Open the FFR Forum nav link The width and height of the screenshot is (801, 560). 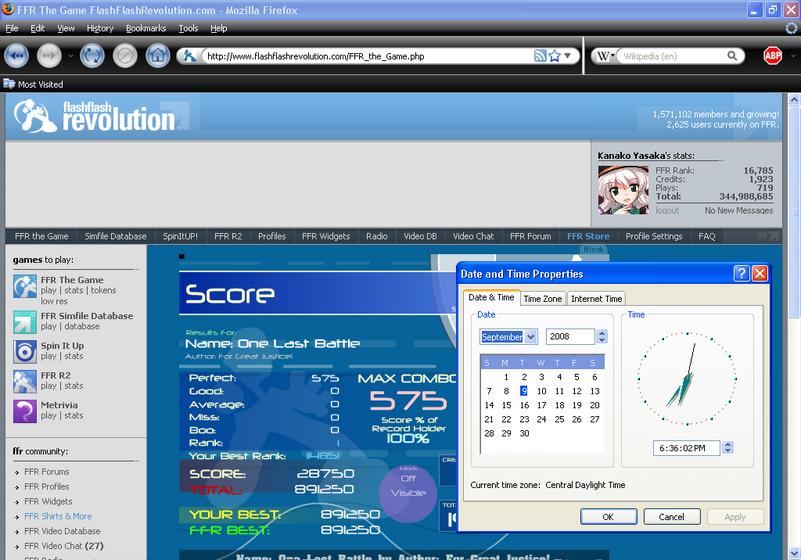coord(530,236)
